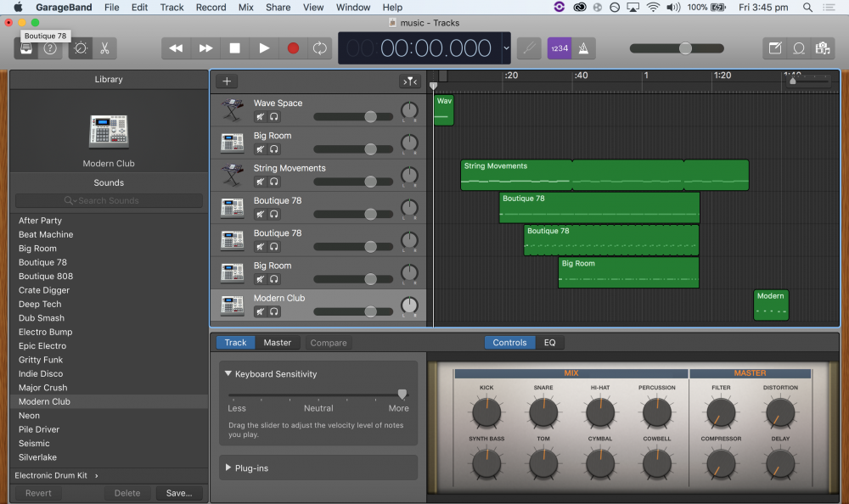Image resolution: width=849 pixels, height=504 pixels.
Task: Solo the Wave Space track with headphones
Action: click(x=274, y=116)
